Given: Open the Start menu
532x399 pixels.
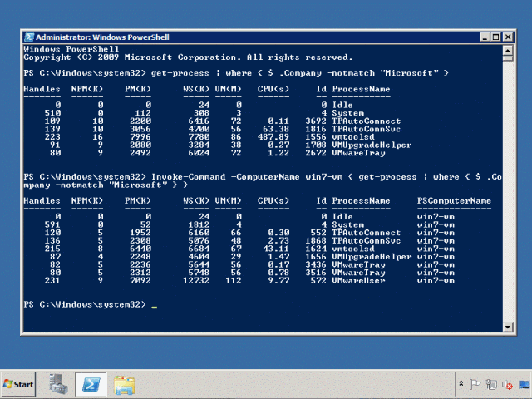Looking at the screenshot, I should point(18,384).
